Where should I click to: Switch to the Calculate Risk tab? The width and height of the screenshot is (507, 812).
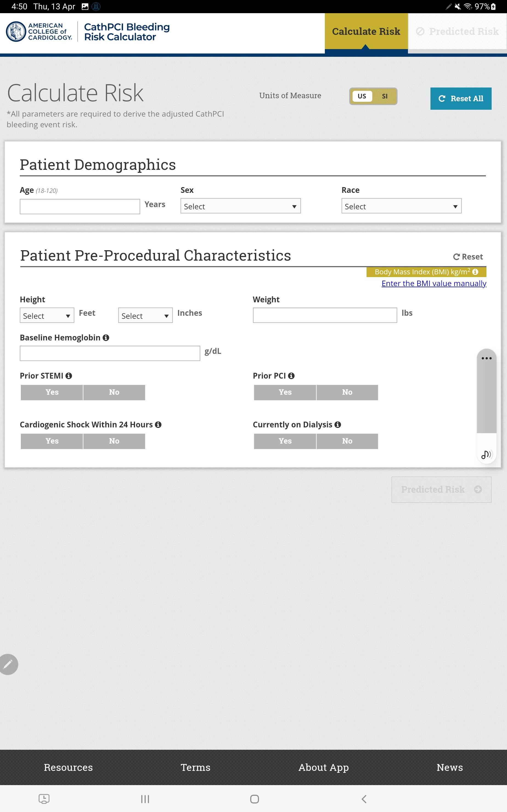[366, 32]
